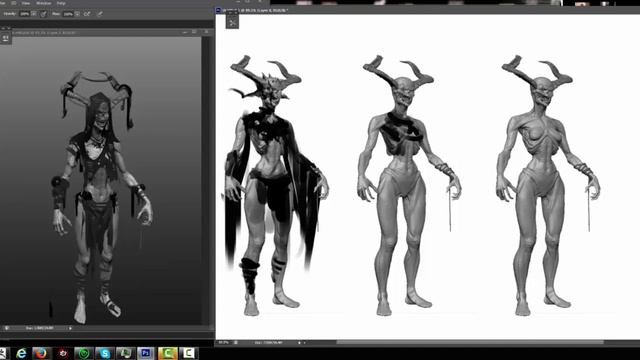Open the orange-green Camtasia taskbar icon
Image resolution: width=640 pixels, height=360 pixels.
[167, 353]
